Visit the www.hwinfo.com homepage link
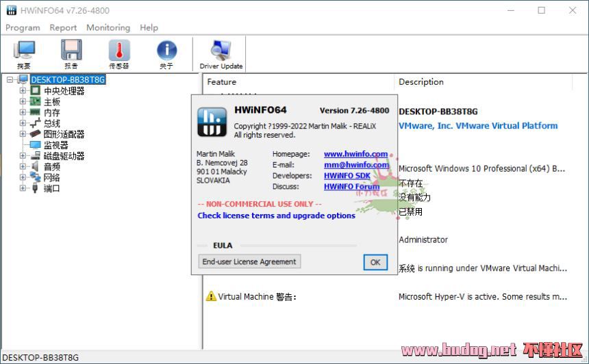The image size is (589, 364). pyautogui.click(x=355, y=154)
